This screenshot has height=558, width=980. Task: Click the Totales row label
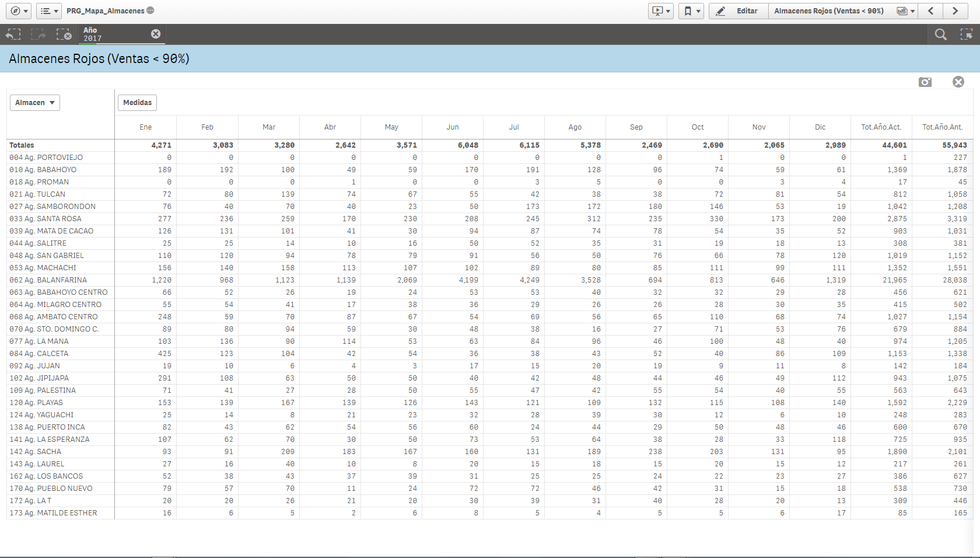point(22,145)
